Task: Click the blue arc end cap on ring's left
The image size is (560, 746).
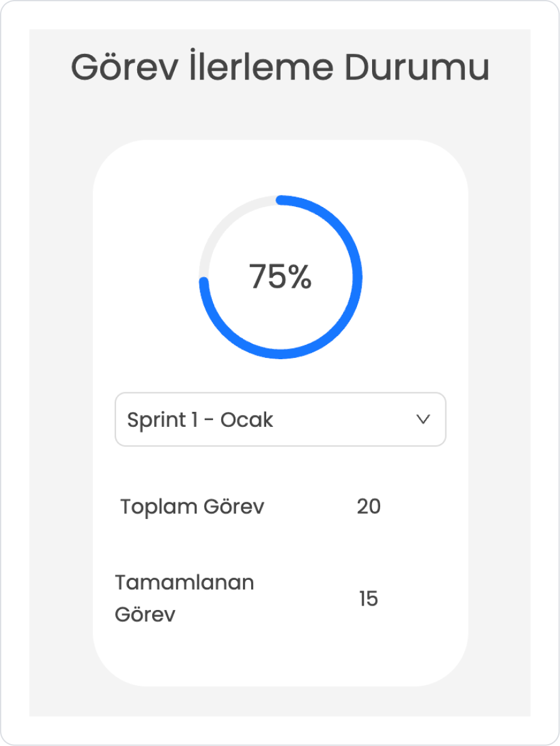Action: click(204, 282)
